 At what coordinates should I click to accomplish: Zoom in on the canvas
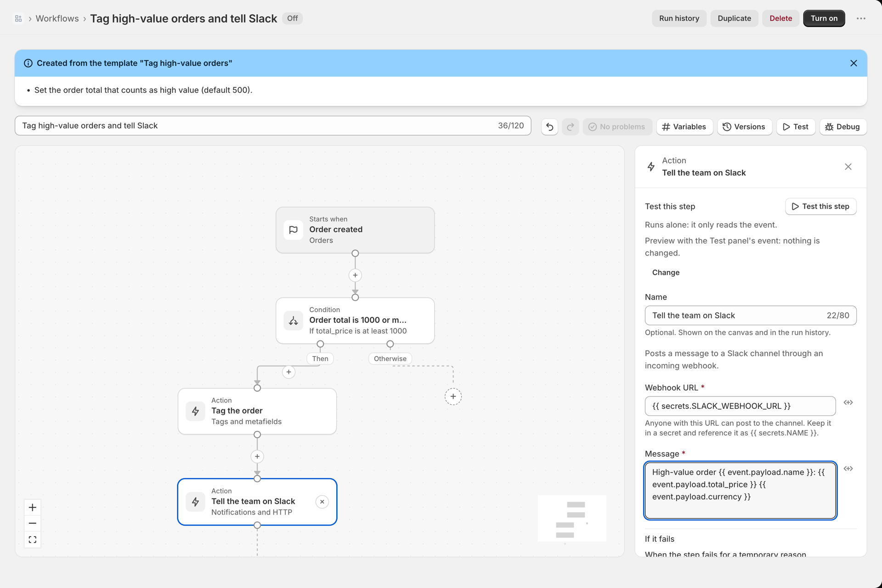[33, 508]
